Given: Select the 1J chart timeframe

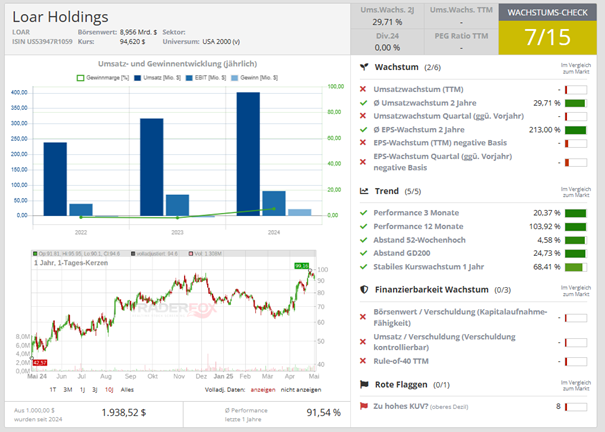Looking at the screenshot, I should [x=82, y=390].
